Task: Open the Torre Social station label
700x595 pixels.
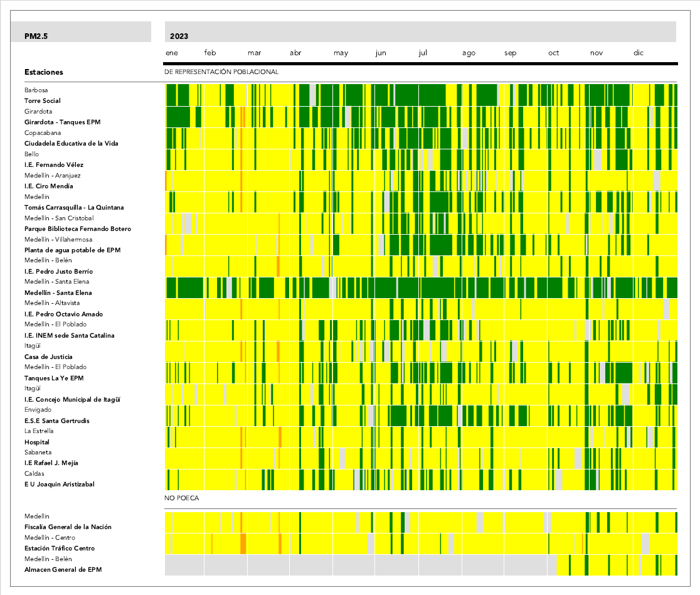Action: click(43, 101)
